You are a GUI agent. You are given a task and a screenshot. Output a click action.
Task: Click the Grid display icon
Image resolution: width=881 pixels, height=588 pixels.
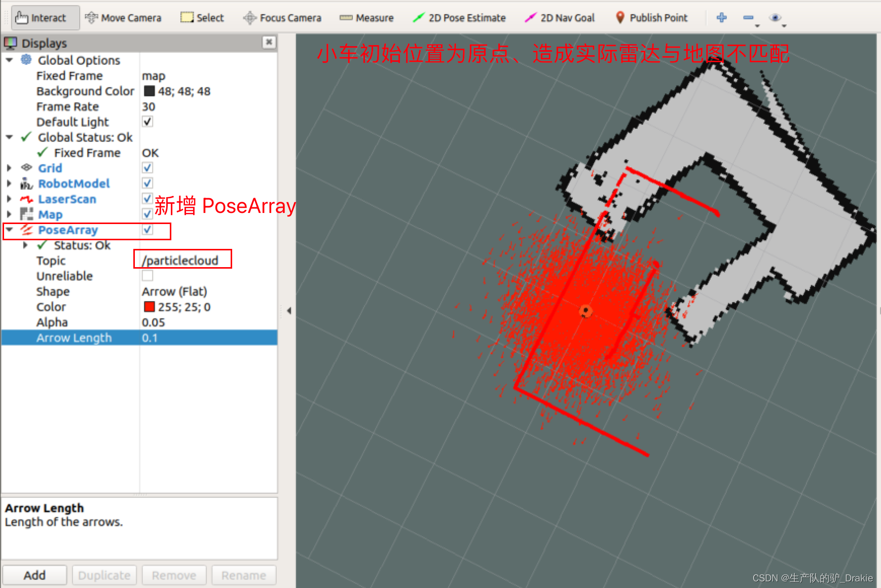coord(26,168)
